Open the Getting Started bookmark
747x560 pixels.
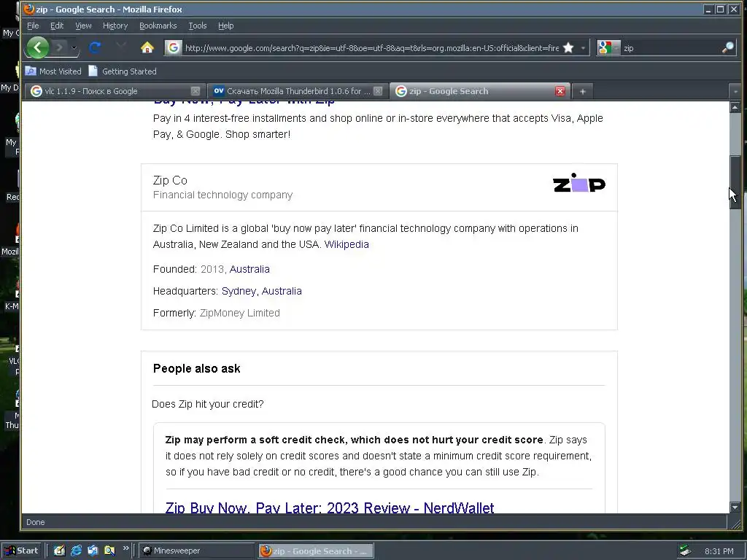[x=123, y=71]
